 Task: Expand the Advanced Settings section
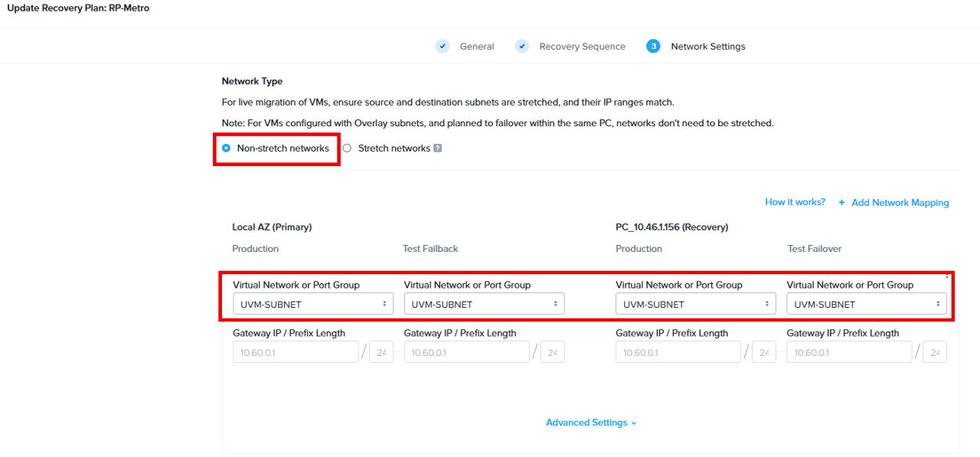[x=591, y=422]
